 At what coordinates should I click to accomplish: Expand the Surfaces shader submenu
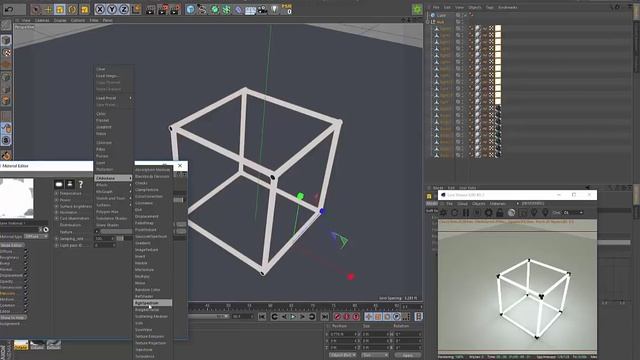(113, 205)
